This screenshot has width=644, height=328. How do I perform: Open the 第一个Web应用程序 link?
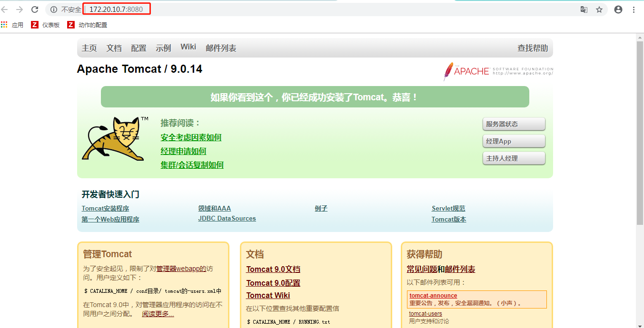tap(110, 219)
